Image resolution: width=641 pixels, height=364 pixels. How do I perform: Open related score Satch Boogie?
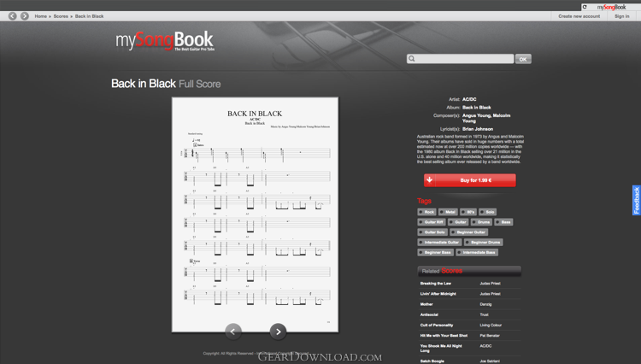pyautogui.click(x=432, y=361)
